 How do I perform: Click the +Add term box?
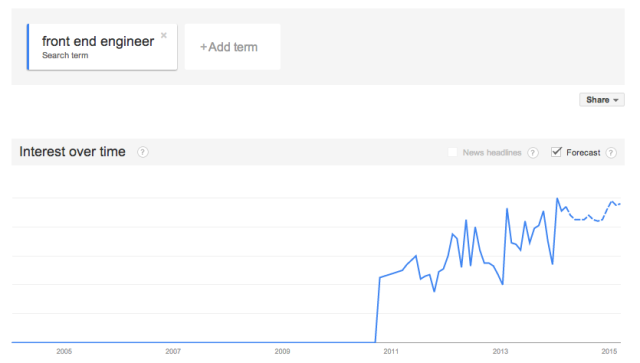pos(232,47)
